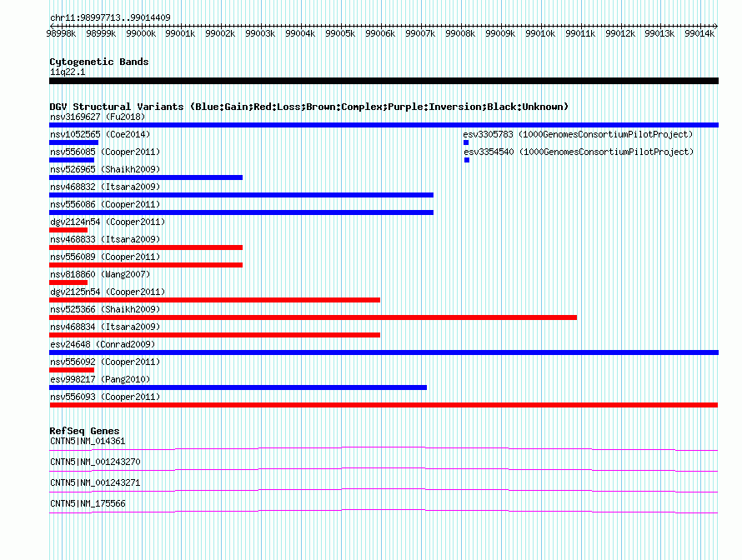Click the nsv556092 (Cooper2011) label
Image resolution: width=742 pixels, height=560 pixels.
point(105,362)
